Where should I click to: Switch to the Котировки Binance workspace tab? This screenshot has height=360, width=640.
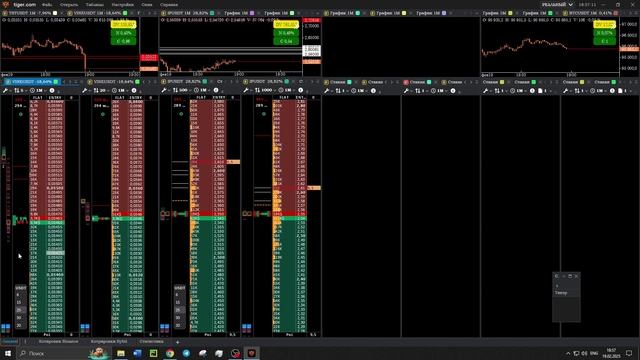[58, 341]
